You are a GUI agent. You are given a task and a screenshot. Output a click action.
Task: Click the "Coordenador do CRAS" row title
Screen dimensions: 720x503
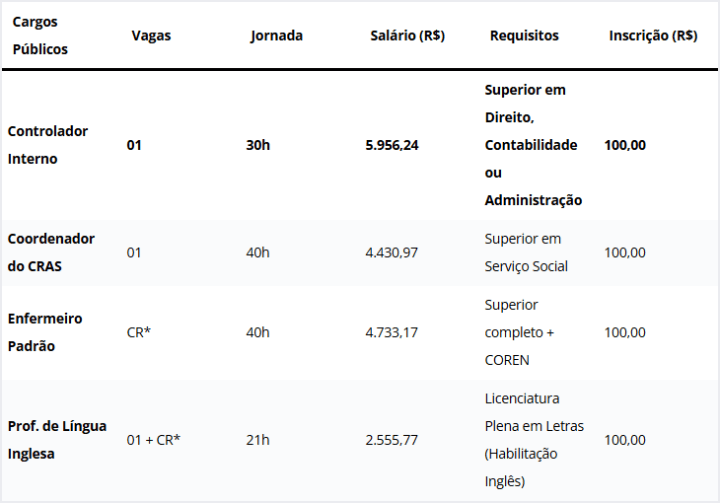pyautogui.click(x=51, y=253)
